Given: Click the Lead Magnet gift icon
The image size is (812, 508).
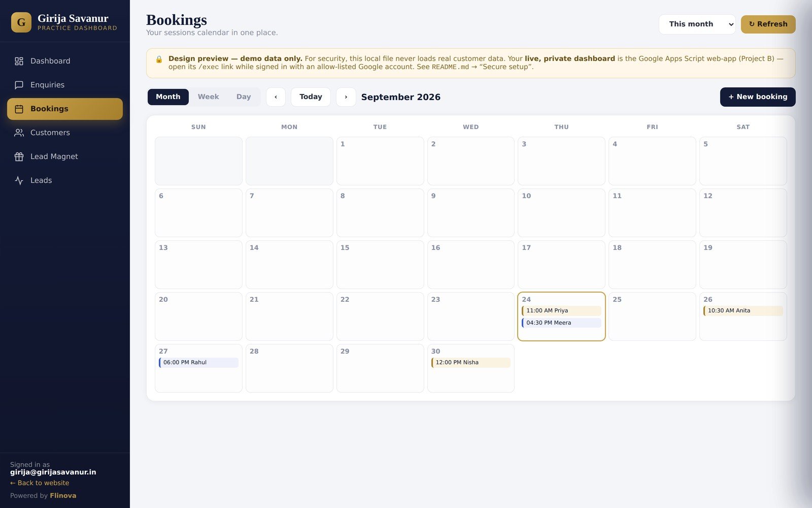Looking at the screenshot, I should pyautogui.click(x=19, y=156).
